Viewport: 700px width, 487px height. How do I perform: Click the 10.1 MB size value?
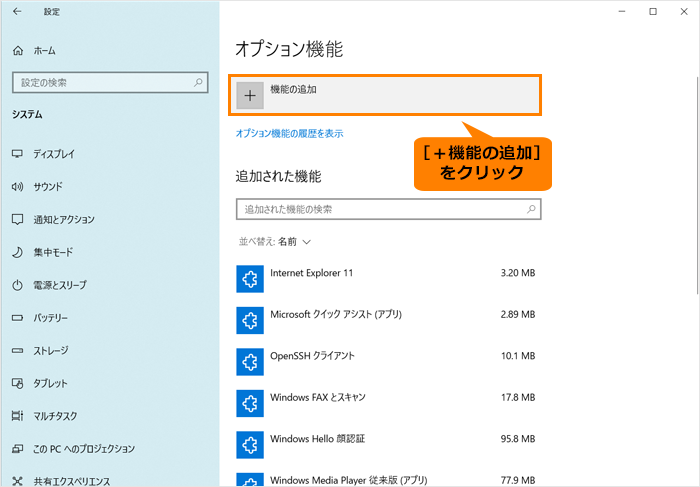tap(518, 356)
